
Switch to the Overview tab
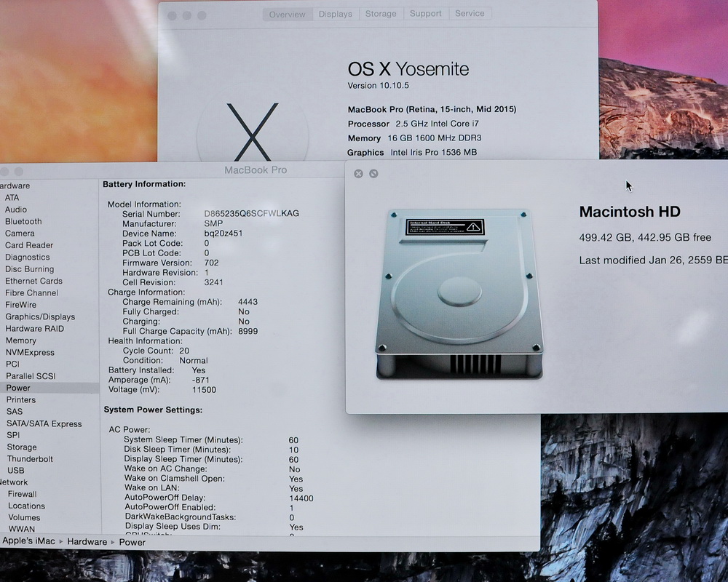(288, 15)
